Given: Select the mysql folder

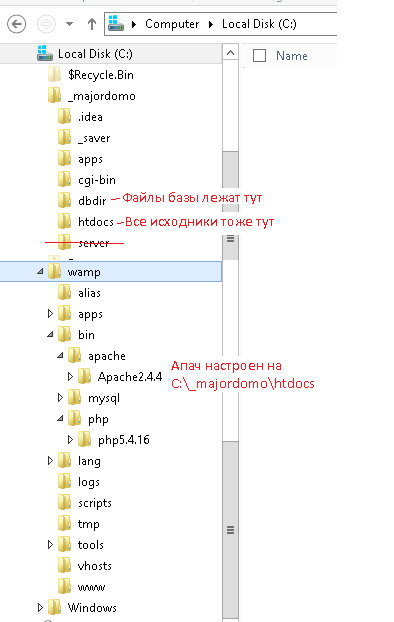Looking at the screenshot, I should coord(104,398).
